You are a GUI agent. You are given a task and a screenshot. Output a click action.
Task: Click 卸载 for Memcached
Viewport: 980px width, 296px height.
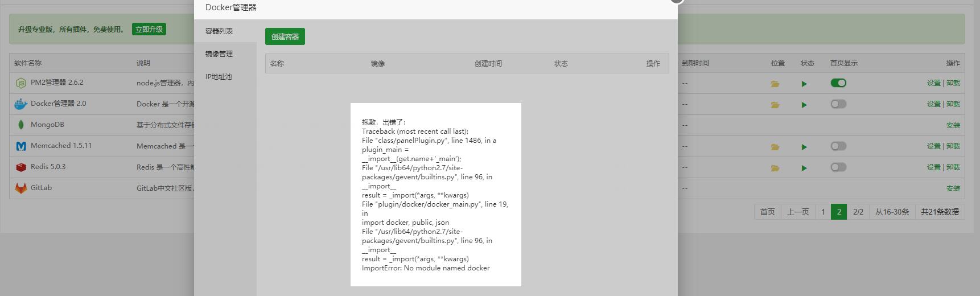[x=953, y=146]
